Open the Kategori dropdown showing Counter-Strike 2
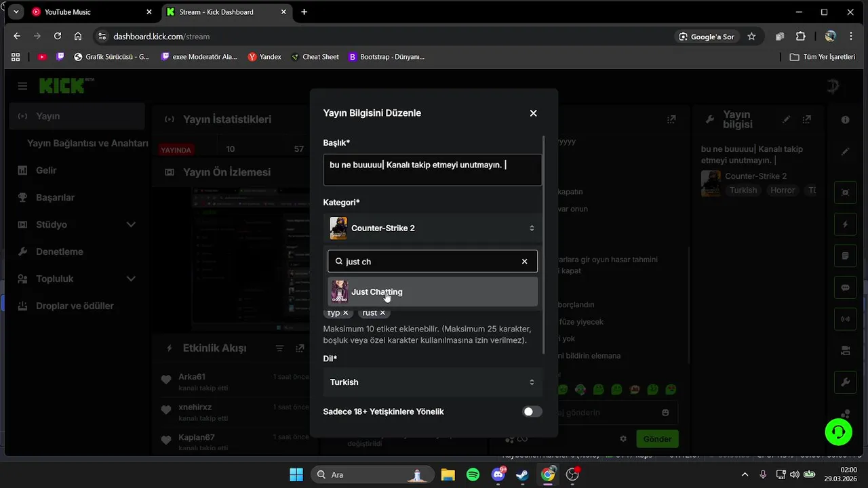The image size is (868, 488). 433,228
